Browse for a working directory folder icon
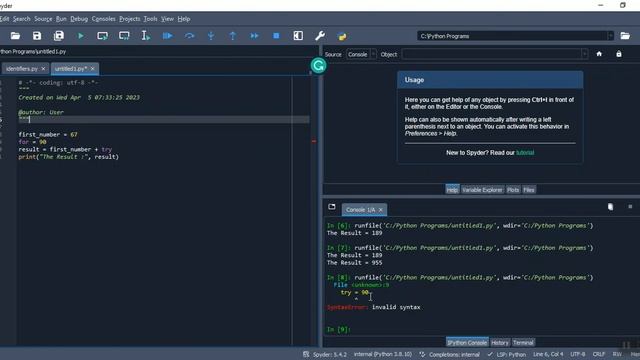The width and height of the screenshot is (640, 360). pos(625,36)
